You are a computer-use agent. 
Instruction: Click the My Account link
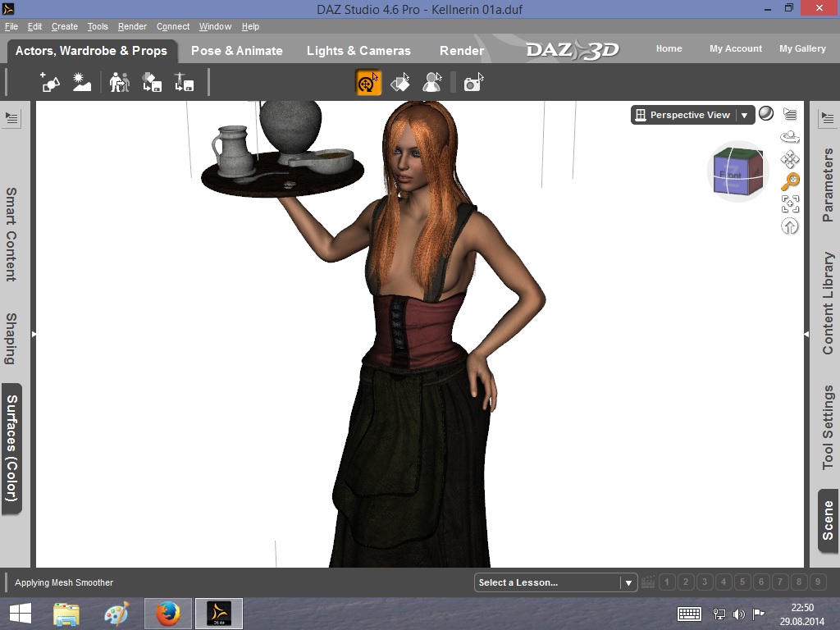click(736, 48)
